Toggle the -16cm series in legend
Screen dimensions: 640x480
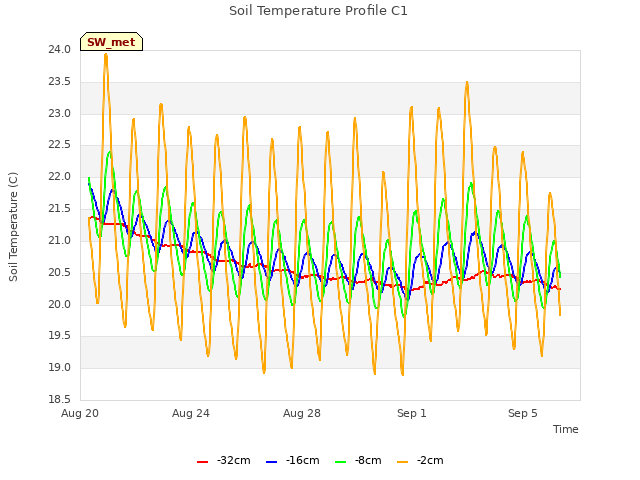[293, 460]
